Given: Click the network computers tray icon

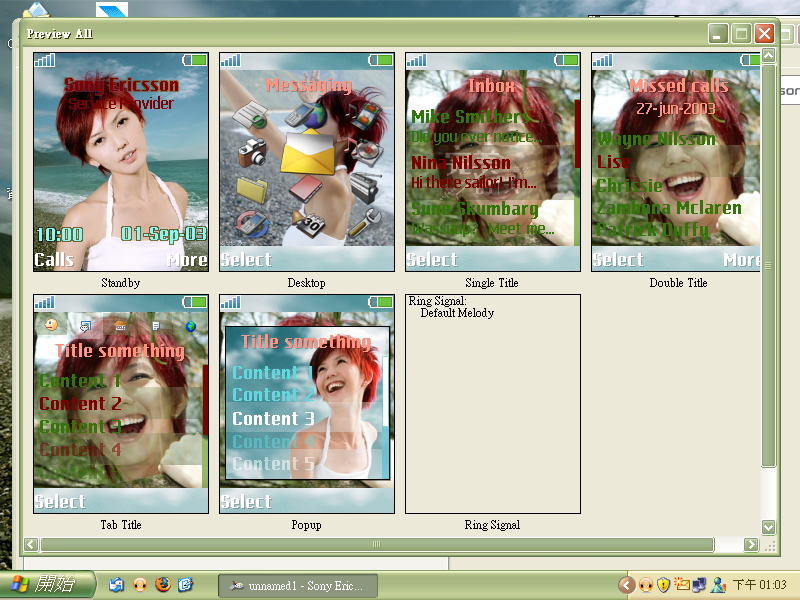Looking at the screenshot, I should (699, 584).
